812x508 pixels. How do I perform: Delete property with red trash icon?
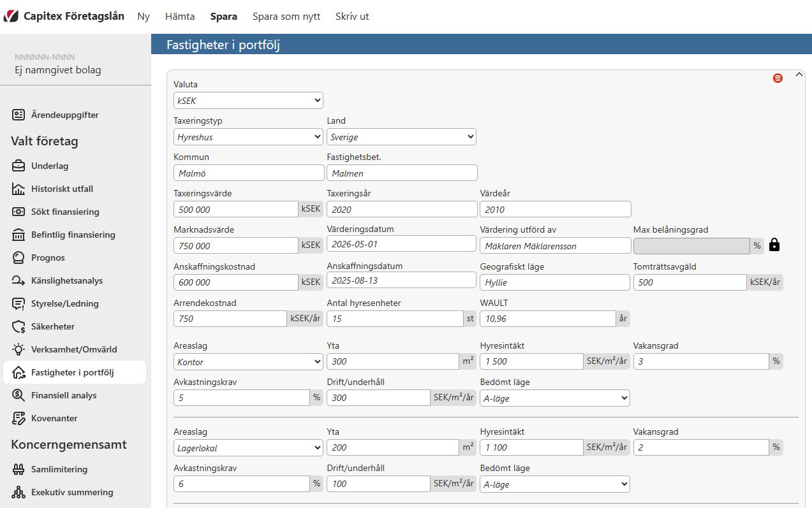pos(778,78)
